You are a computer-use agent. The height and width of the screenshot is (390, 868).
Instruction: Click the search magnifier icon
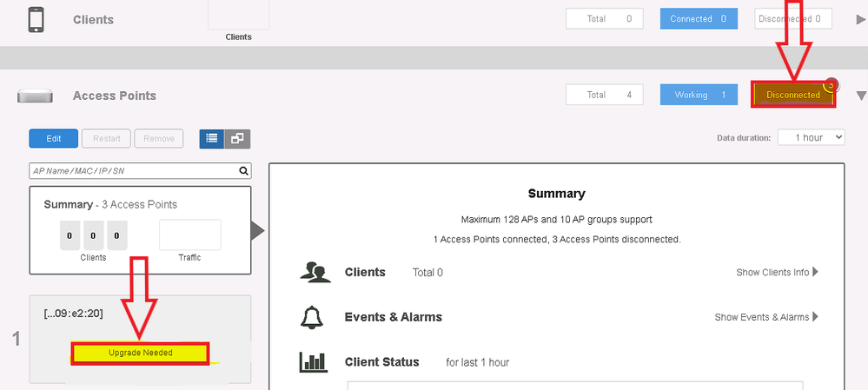(244, 171)
